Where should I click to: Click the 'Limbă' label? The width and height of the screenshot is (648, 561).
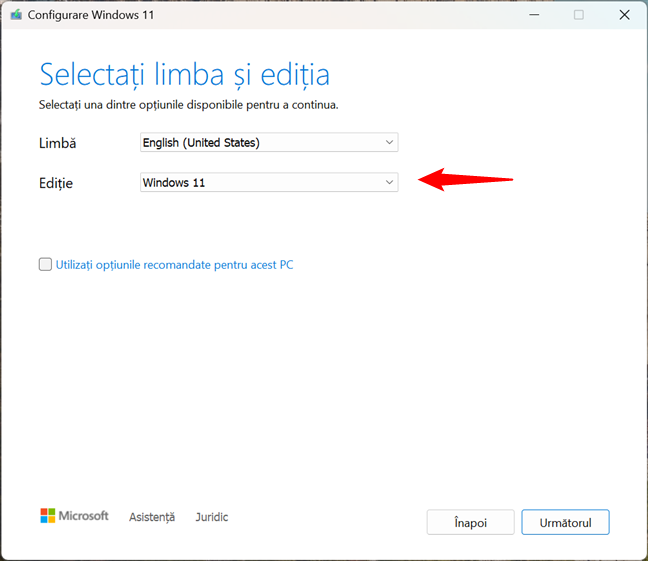(x=57, y=143)
